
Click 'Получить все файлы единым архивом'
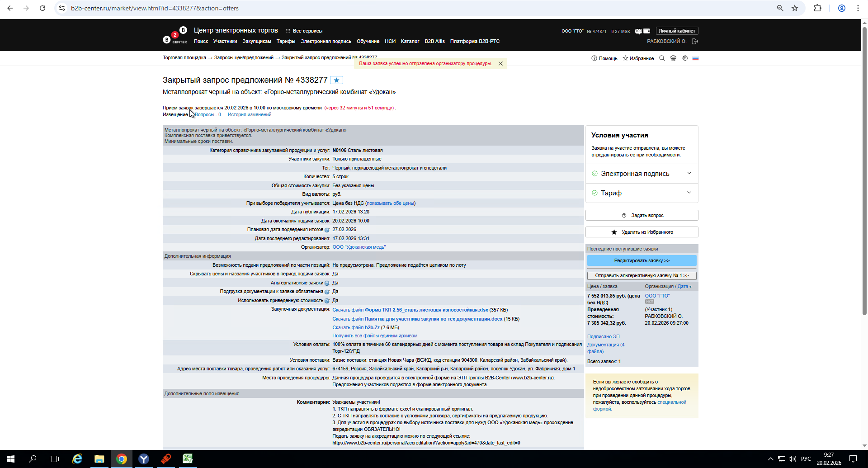pos(375,336)
